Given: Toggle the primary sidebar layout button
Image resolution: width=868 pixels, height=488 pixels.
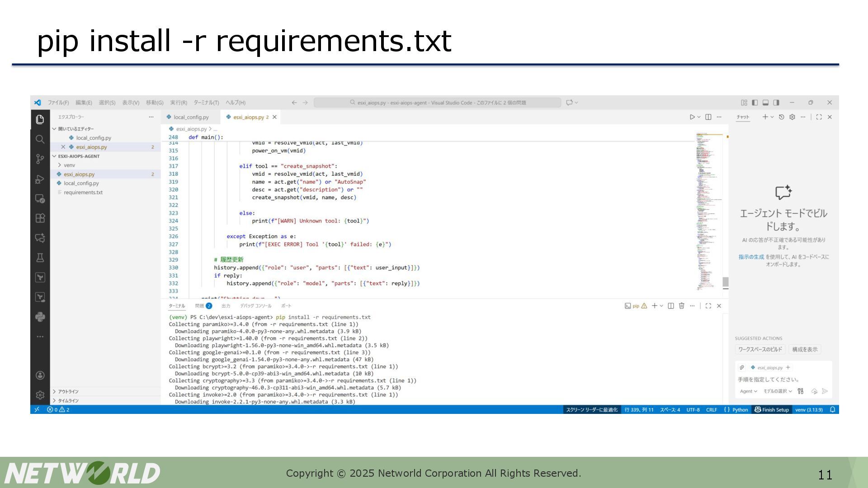Looking at the screenshot, I should pyautogui.click(x=755, y=103).
